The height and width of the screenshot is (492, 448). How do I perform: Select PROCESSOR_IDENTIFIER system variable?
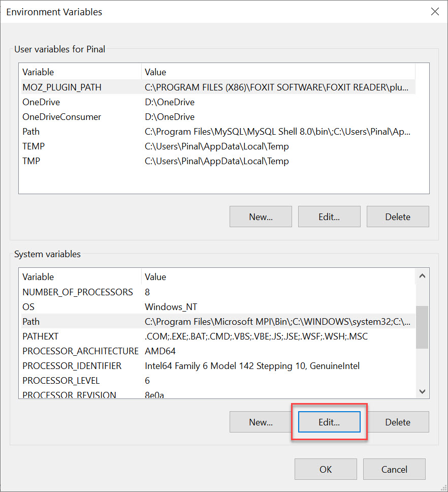pos(218,365)
